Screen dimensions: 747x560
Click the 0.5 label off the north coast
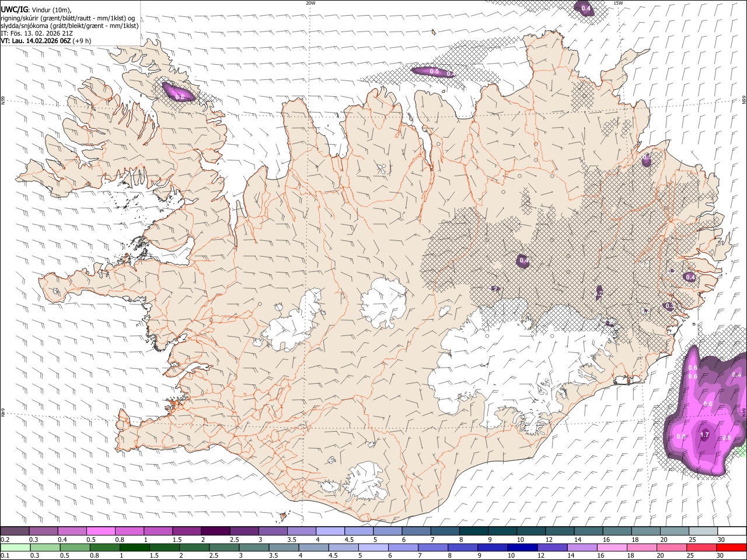click(434, 71)
